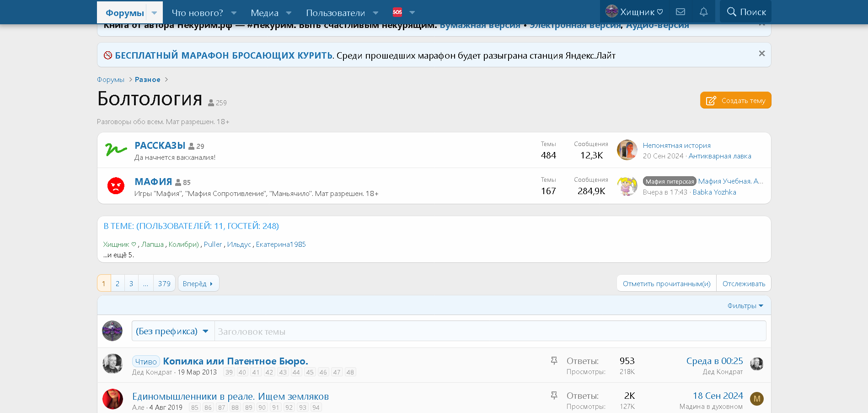Click БЕСПЛАТНЫЙ МАРАФОН БРОСАЮЩИХ КУРИТЬ link
This screenshot has height=413, width=868.
pyautogui.click(x=224, y=55)
